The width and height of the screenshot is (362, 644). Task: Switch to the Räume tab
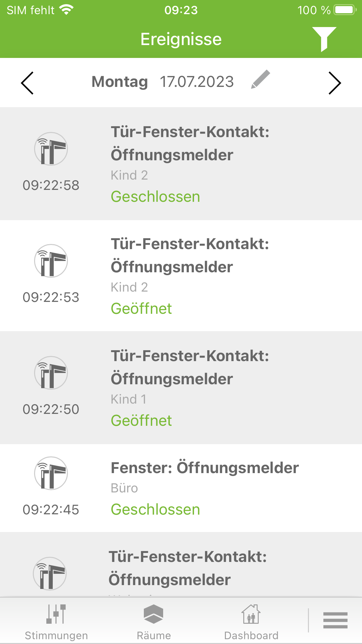tap(153, 621)
